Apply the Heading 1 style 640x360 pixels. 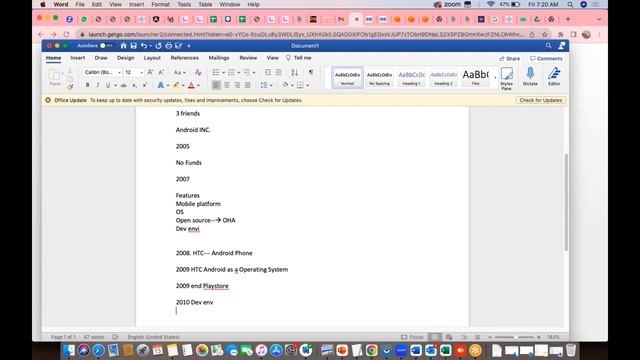click(x=411, y=78)
